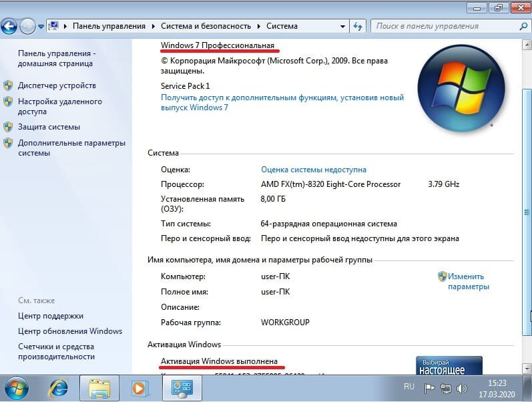This screenshot has height=402, width=532.
Task: Open Счетчики и средства производительности
Action: (x=56, y=351)
